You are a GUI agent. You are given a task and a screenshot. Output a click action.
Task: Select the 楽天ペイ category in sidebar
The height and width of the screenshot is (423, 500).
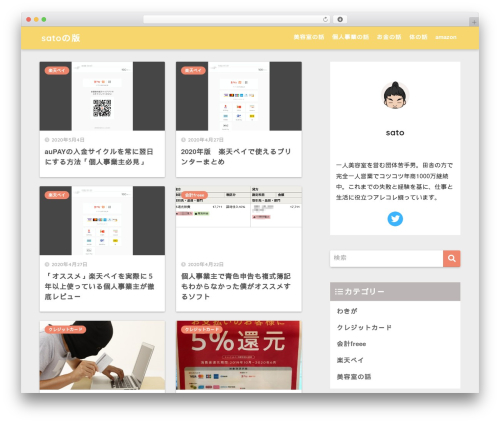click(350, 360)
